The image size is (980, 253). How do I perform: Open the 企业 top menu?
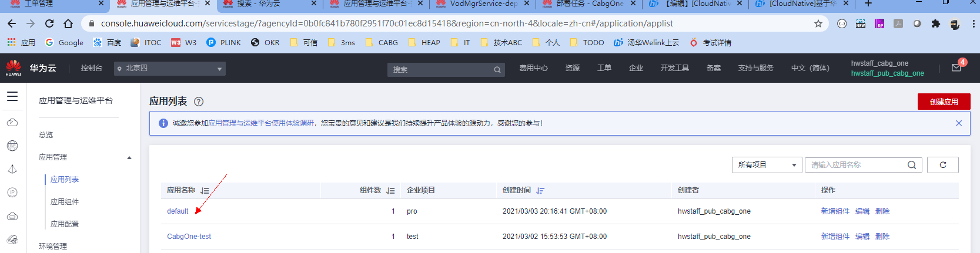(636, 68)
